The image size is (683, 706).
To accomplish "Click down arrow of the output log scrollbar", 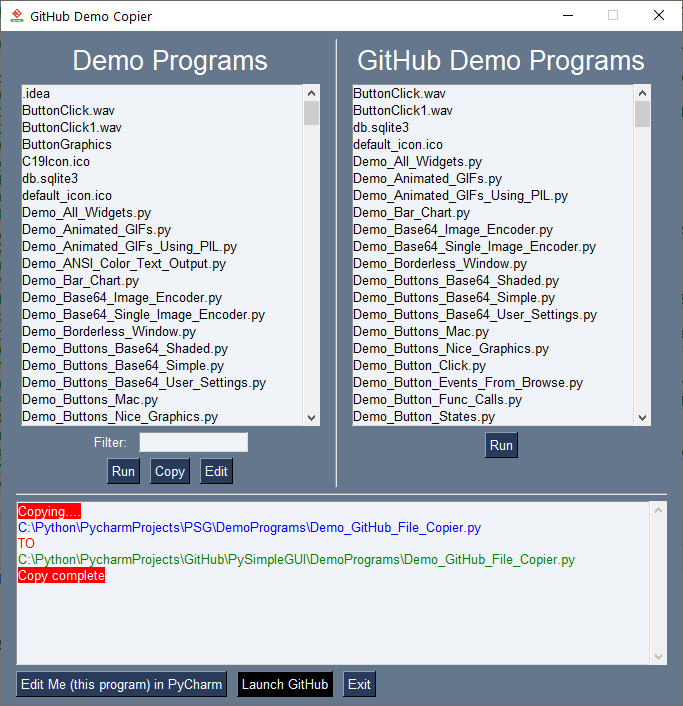I will [658, 656].
